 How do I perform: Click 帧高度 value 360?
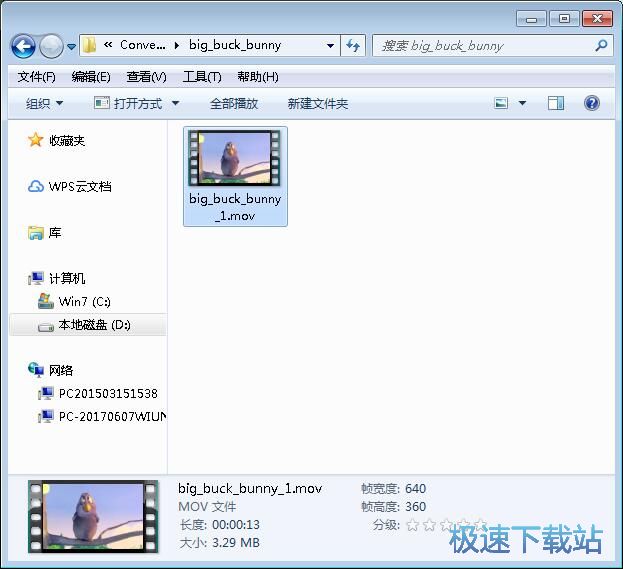point(415,507)
